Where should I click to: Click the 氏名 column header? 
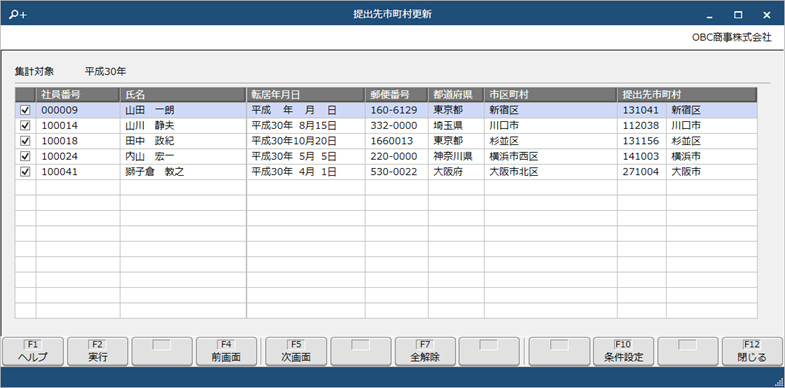click(183, 95)
